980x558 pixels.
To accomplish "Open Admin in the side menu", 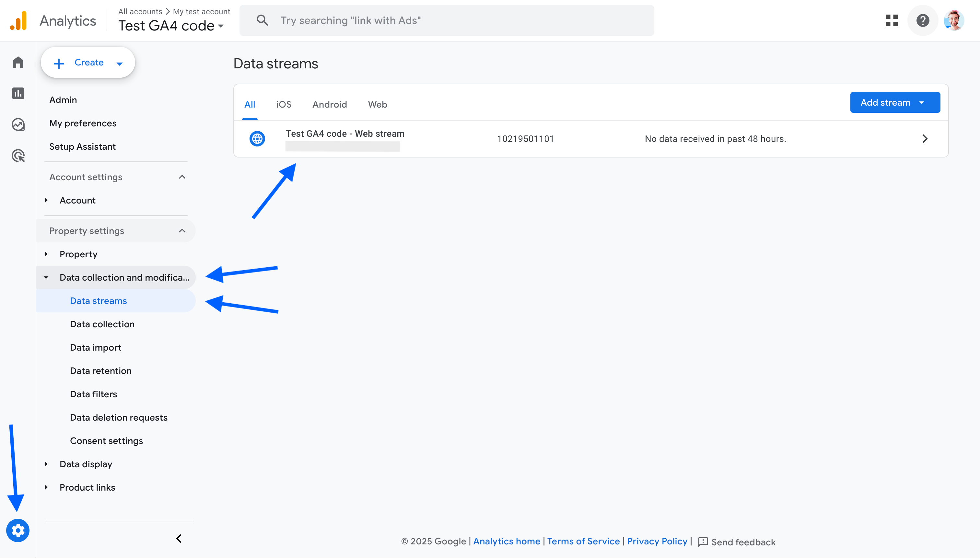I will (63, 100).
